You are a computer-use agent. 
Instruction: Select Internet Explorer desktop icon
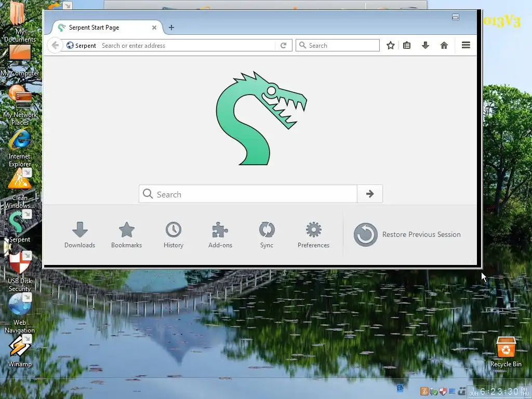20,148
